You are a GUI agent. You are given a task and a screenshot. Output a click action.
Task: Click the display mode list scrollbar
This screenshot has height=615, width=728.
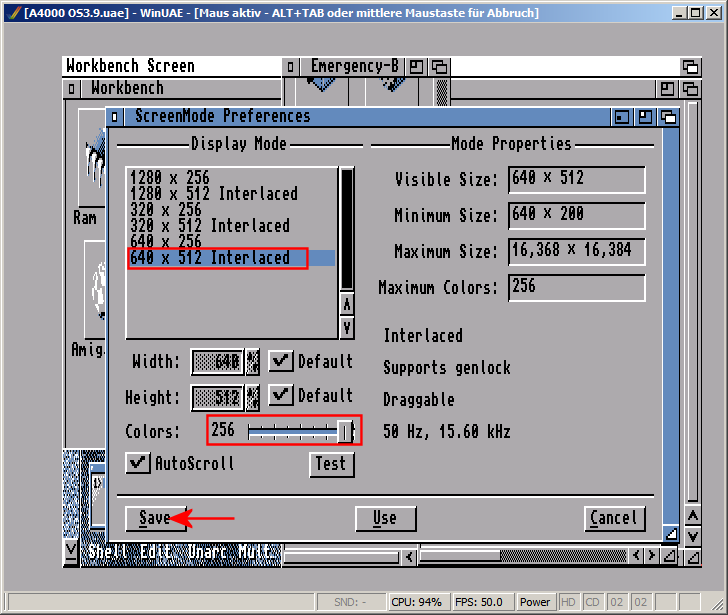pos(347,229)
